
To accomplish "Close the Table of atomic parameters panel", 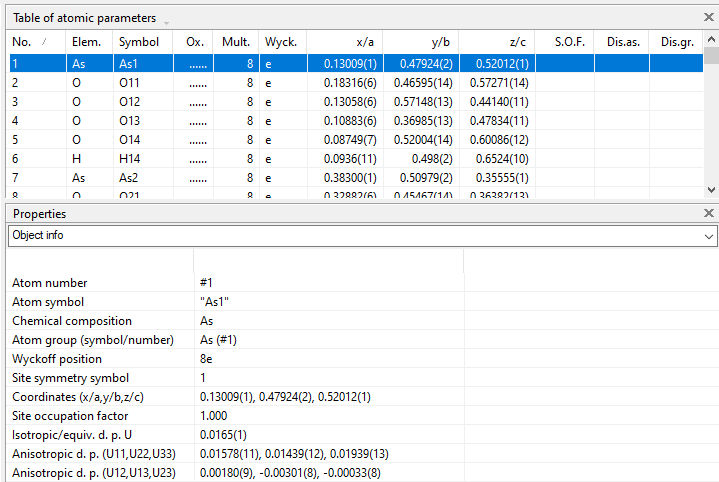I will [708, 18].
